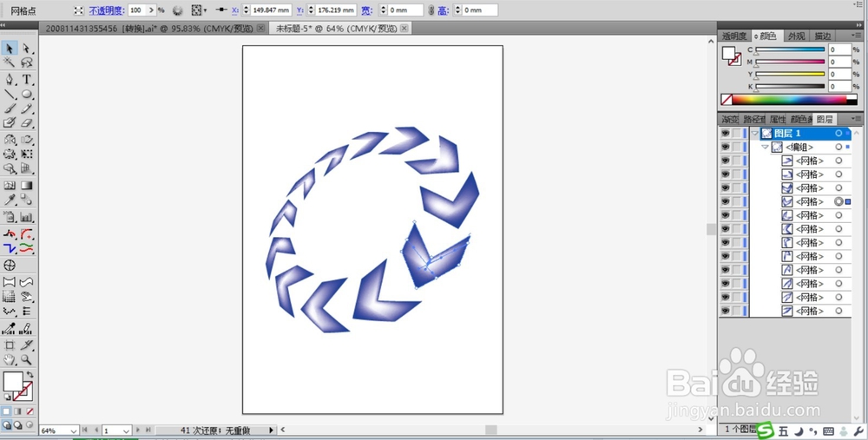Image resolution: width=868 pixels, height=440 pixels.
Task: Click the Default Fill and Stroke icon
Action: (7, 397)
